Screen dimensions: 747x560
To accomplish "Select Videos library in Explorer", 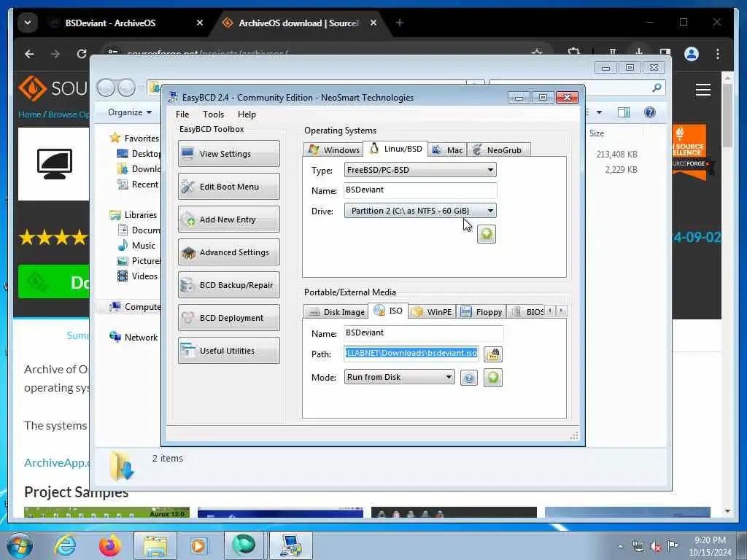I will coord(138,276).
